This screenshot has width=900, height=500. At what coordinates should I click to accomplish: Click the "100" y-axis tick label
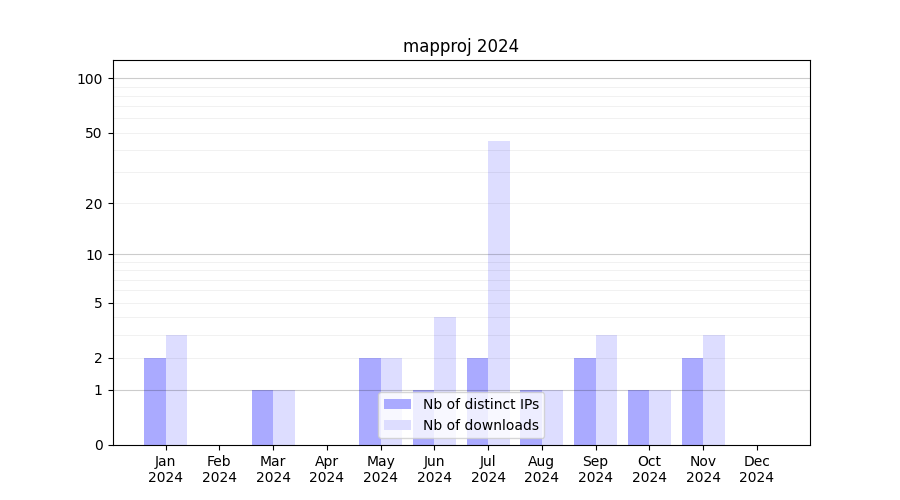(x=90, y=79)
